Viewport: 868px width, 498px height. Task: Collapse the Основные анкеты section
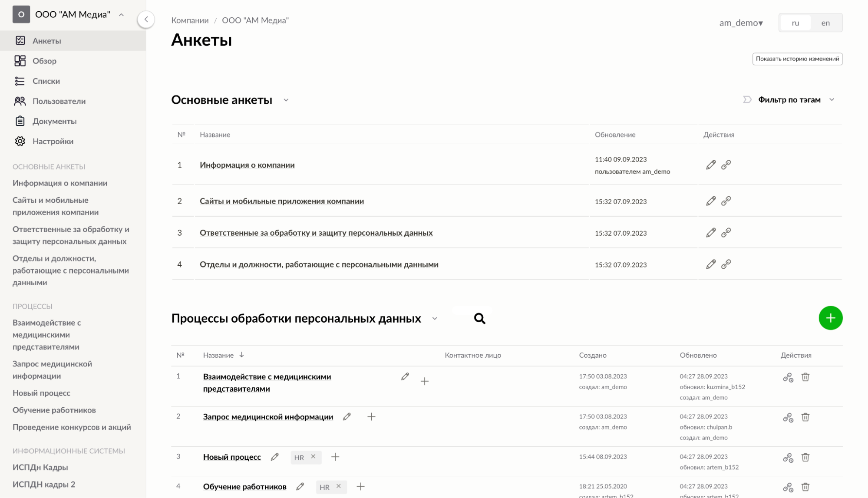click(286, 100)
